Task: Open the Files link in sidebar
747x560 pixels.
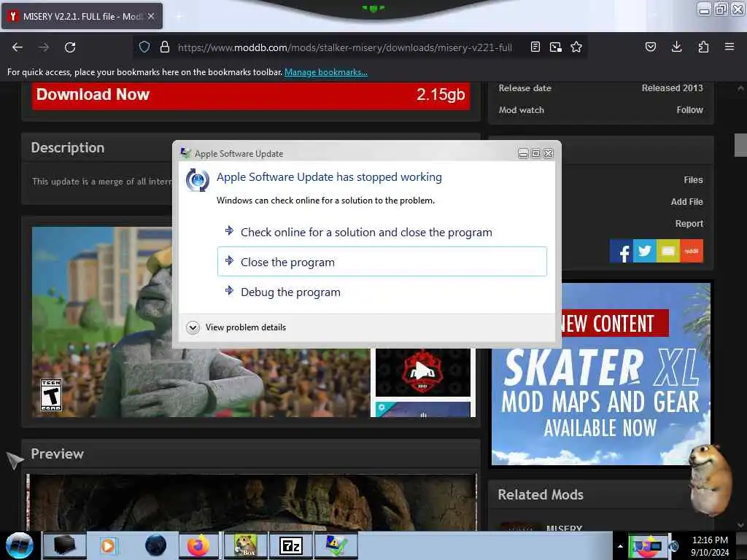Action: point(693,180)
